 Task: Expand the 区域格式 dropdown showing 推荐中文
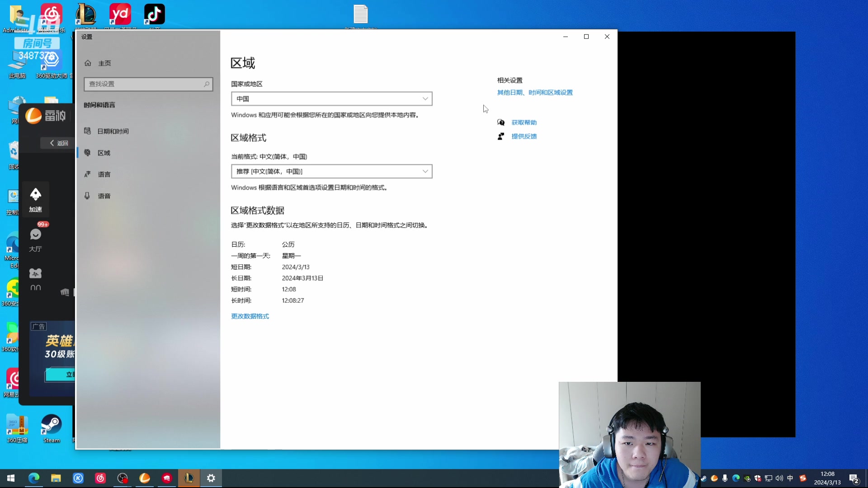(x=331, y=171)
